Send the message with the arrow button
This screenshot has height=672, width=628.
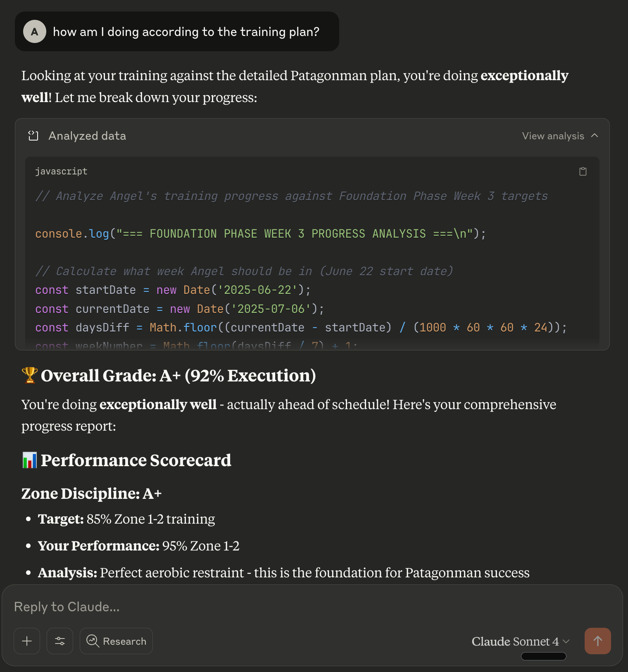click(597, 641)
